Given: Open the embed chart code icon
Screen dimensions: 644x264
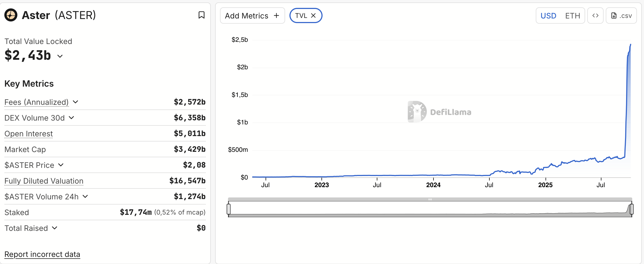Looking at the screenshot, I should [595, 16].
